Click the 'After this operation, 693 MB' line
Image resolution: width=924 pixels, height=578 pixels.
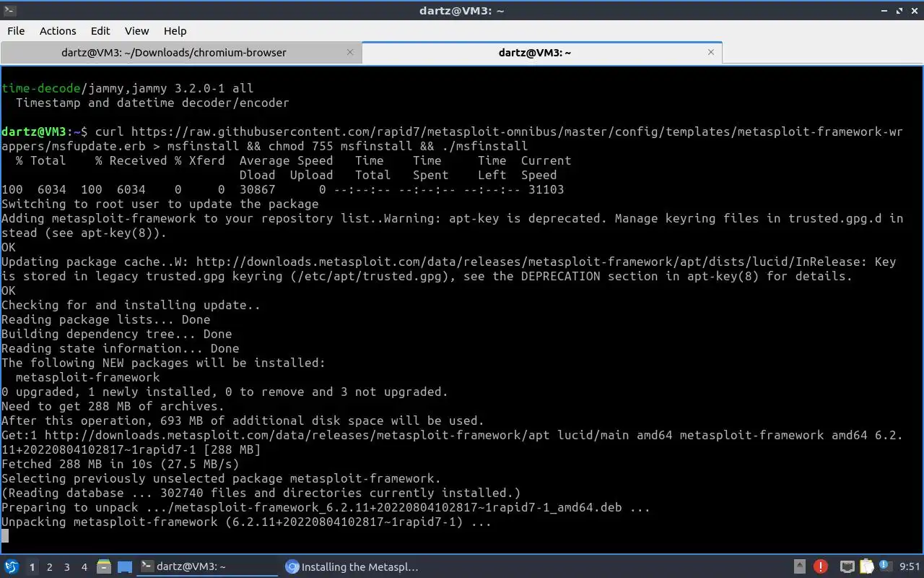tap(243, 420)
